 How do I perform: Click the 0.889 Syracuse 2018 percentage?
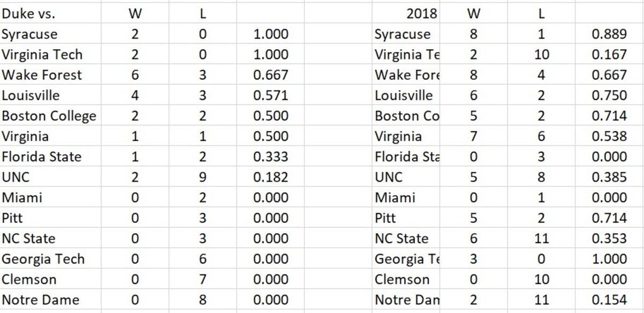click(x=609, y=34)
